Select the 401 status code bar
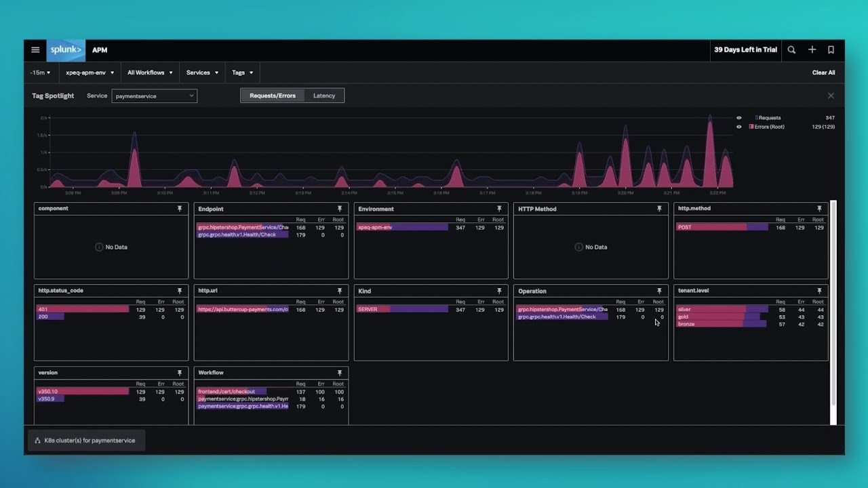 [83, 310]
